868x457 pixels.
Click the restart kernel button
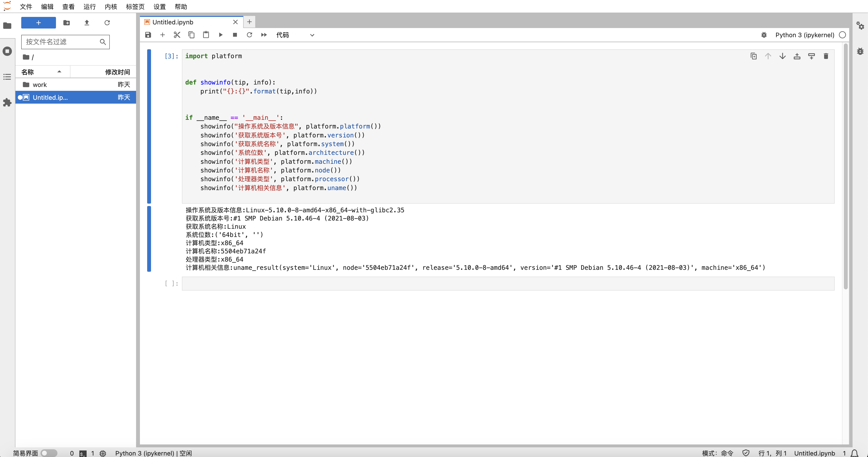coord(249,35)
